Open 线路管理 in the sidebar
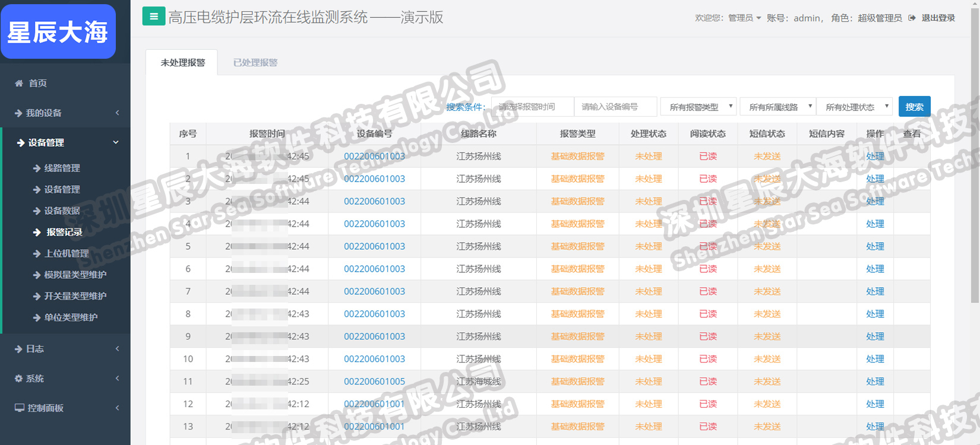 (62, 169)
